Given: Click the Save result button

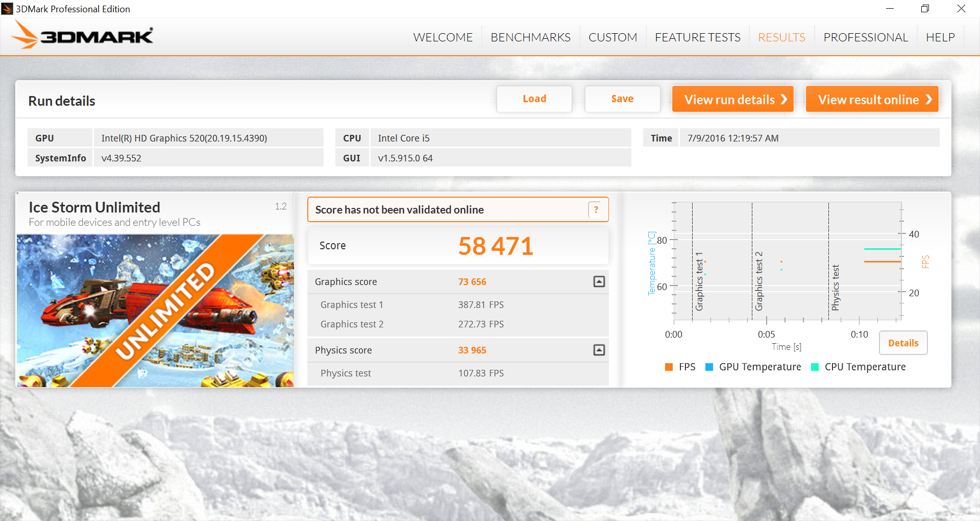Looking at the screenshot, I should pyautogui.click(x=622, y=99).
